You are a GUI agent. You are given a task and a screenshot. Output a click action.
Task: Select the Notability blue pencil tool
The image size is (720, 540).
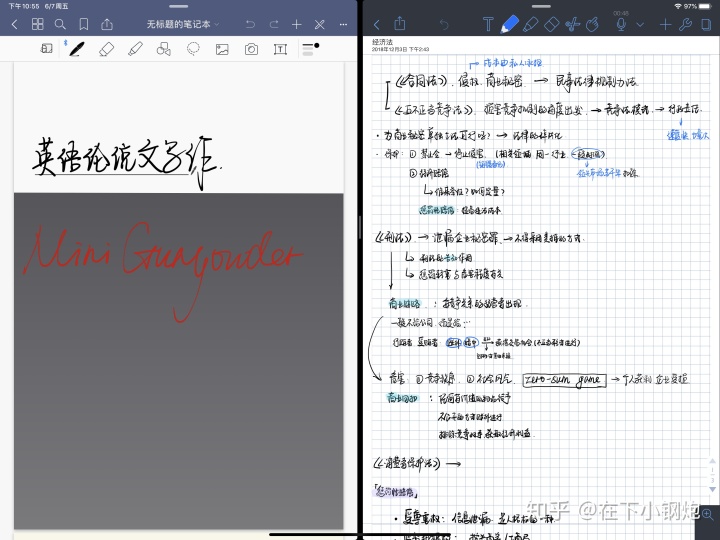point(509,24)
